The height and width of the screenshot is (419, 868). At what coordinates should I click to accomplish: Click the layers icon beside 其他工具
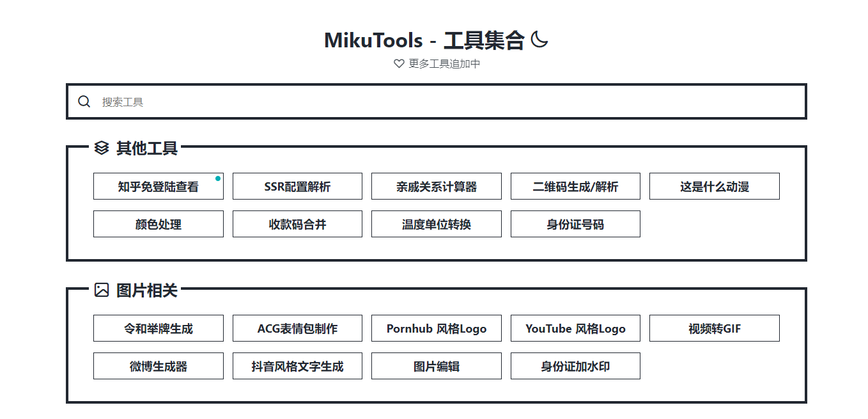coord(102,148)
